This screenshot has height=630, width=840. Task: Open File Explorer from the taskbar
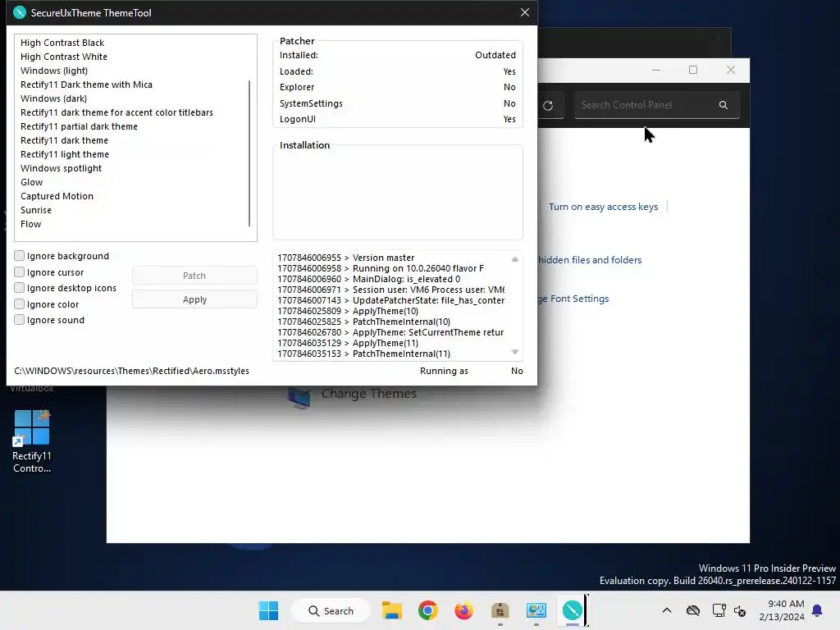click(x=391, y=610)
